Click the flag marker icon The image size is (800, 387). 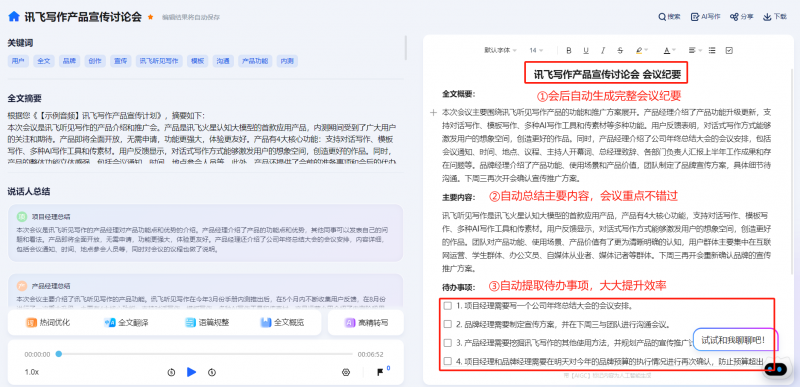pos(380,372)
